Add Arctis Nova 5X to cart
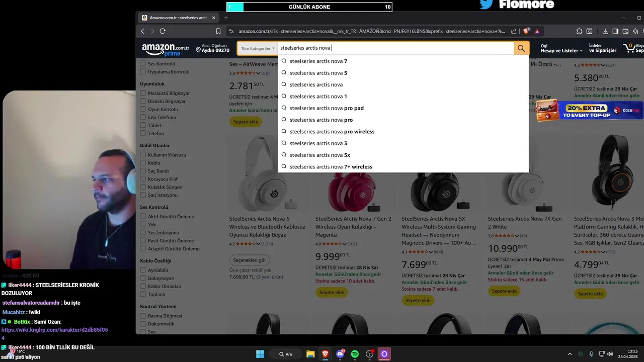This screenshot has height=362, width=644. pyautogui.click(x=418, y=300)
